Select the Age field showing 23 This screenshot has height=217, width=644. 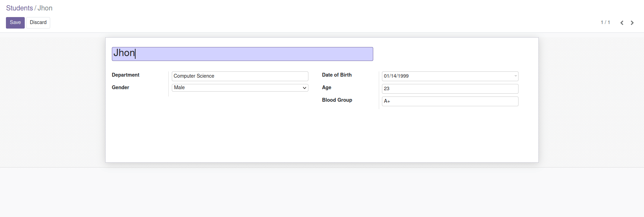(x=450, y=89)
